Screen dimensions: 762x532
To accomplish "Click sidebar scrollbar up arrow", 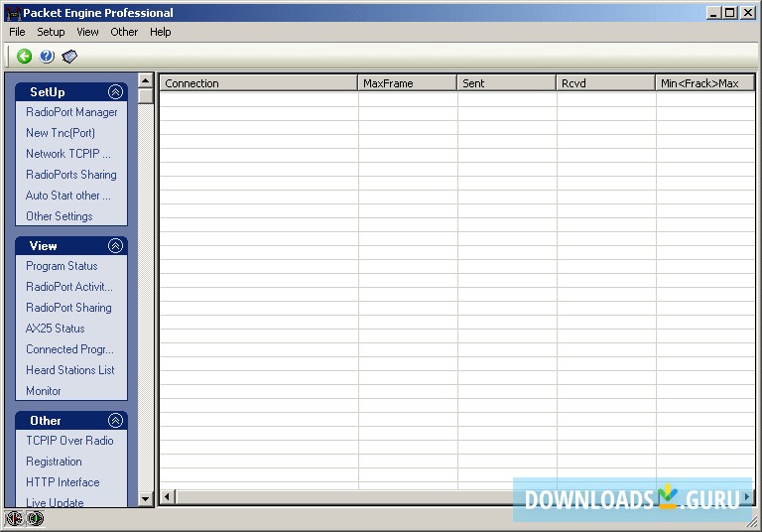I will (146, 80).
